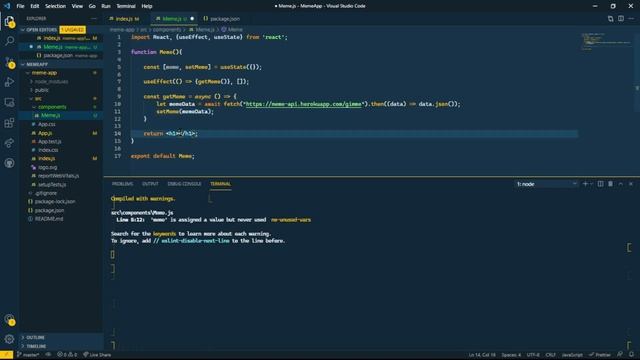The width and height of the screenshot is (640, 360).
Task: Collapse the components folder
Action: (x=34, y=107)
